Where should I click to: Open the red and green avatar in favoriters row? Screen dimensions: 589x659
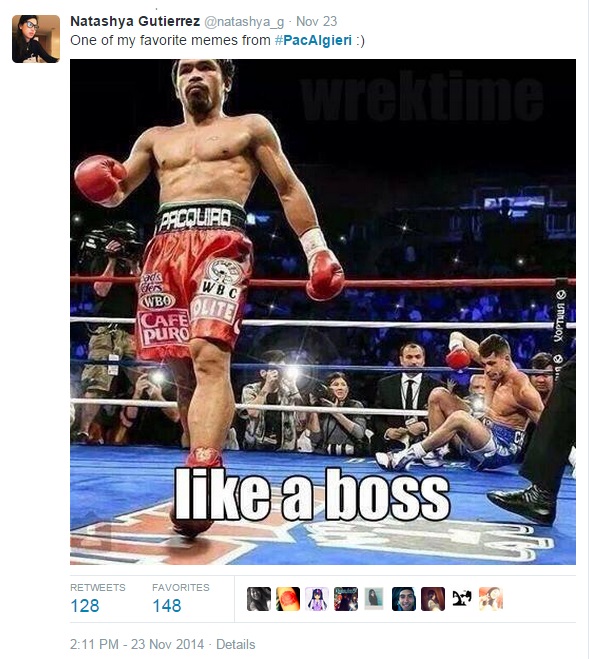[x=288, y=598]
